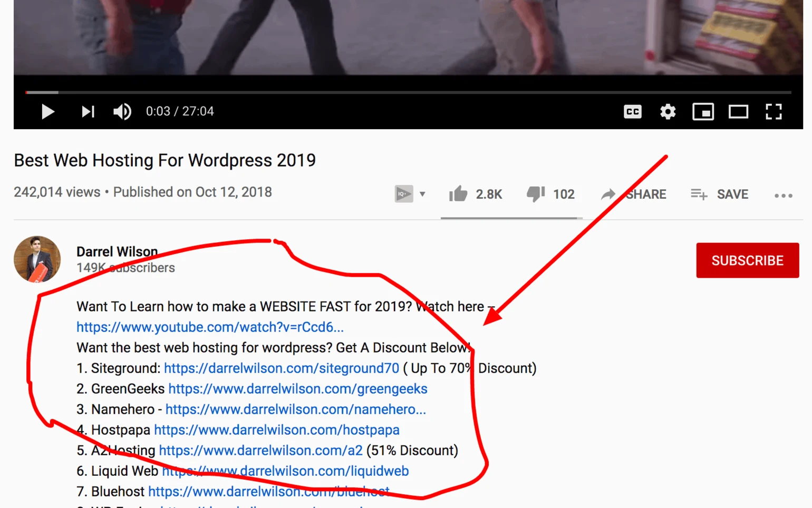The image size is (812, 508).
Task: Open video settings gear
Action: click(x=668, y=112)
